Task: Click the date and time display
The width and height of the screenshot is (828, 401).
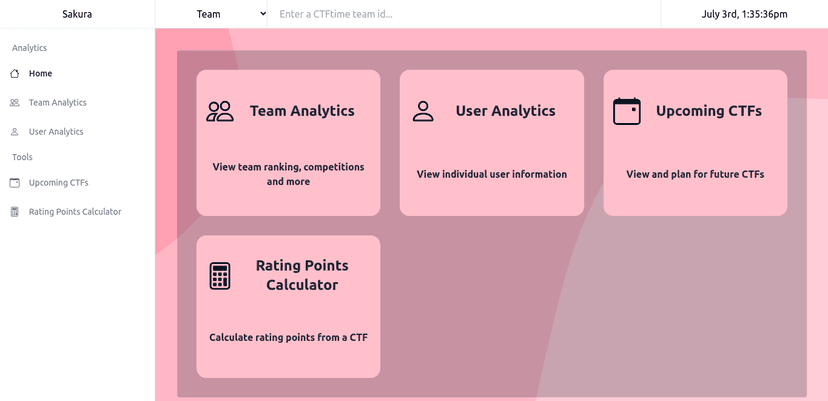Action: coord(745,14)
